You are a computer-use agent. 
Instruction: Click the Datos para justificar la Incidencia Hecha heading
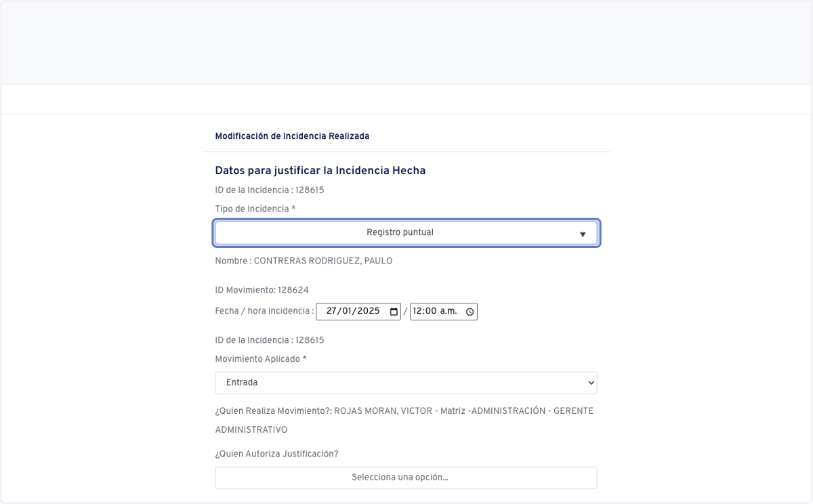point(320,171)
